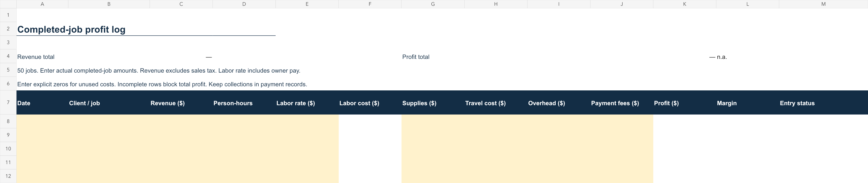Image resolution: width=868 pixels, height=183 pixels.
Task: Click the Revenue total label cell
Action: pos(83,57)
